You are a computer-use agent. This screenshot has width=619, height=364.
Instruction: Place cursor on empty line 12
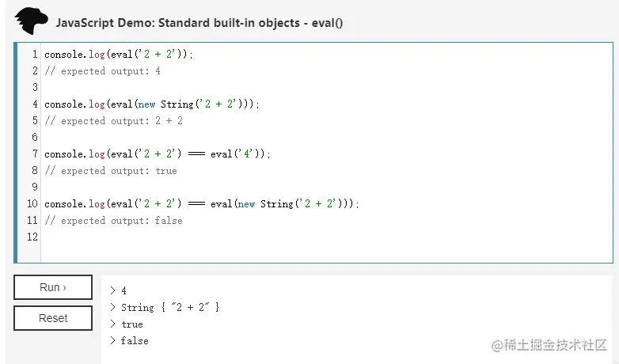(x=158, y=237)
